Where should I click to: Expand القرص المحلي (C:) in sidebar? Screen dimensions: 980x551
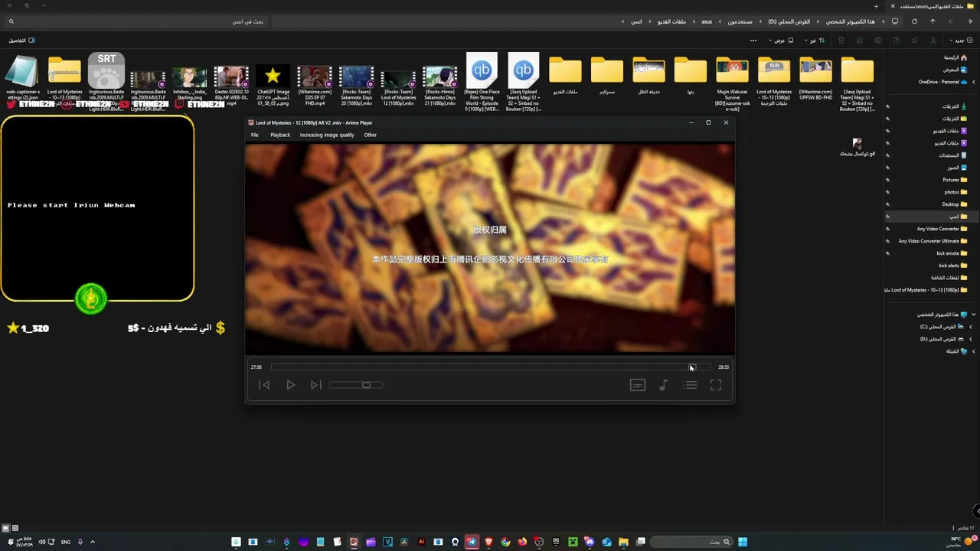(970, 327)
